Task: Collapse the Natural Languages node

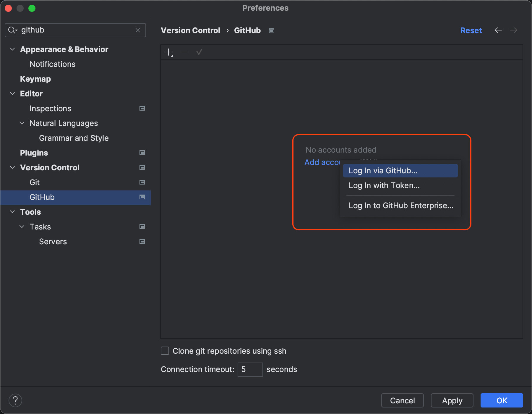Action: [x=22, y=123]
